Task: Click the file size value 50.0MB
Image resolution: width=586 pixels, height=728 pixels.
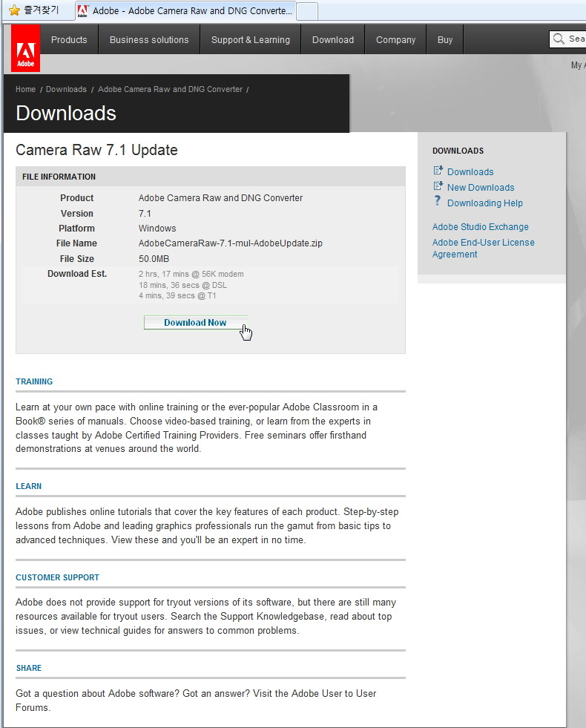Action: [154, 258]
